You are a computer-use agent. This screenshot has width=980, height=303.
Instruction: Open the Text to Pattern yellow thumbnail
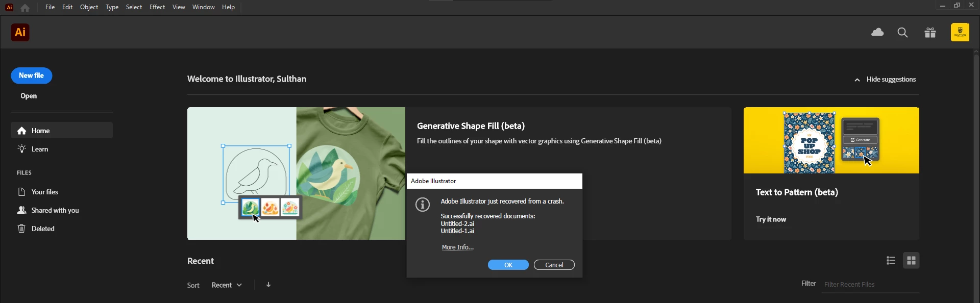coord(831,140)
